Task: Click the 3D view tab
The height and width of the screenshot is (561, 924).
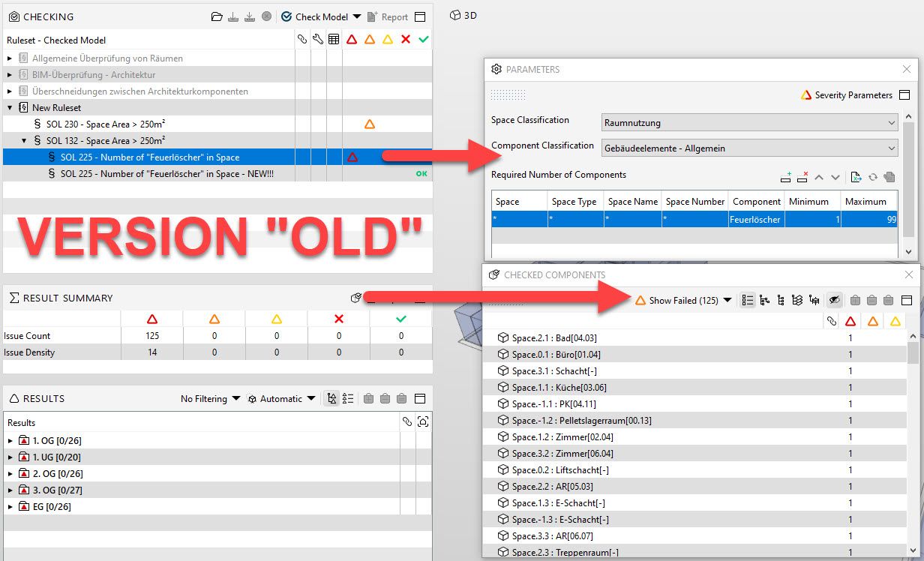Action: tap(463, 15)
